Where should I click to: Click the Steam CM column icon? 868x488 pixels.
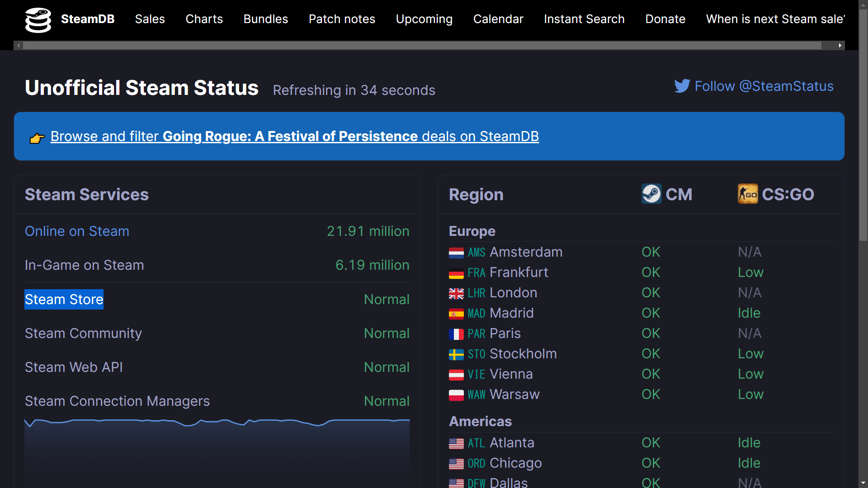pos(651,194)
